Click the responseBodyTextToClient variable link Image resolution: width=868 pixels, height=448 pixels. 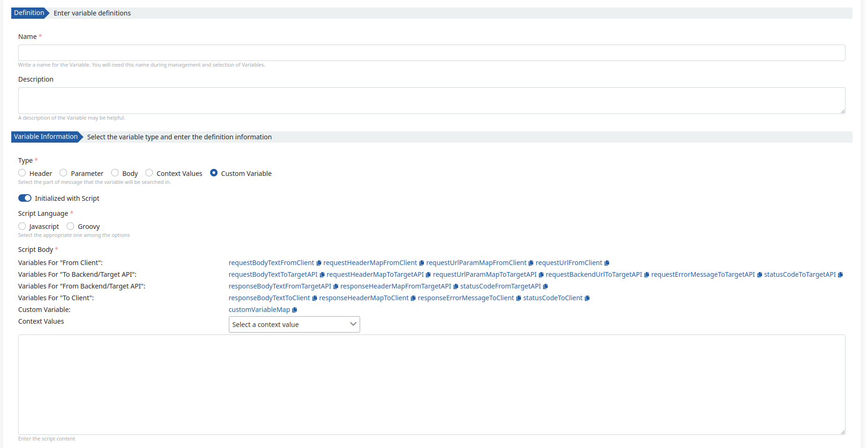(269, 298)
